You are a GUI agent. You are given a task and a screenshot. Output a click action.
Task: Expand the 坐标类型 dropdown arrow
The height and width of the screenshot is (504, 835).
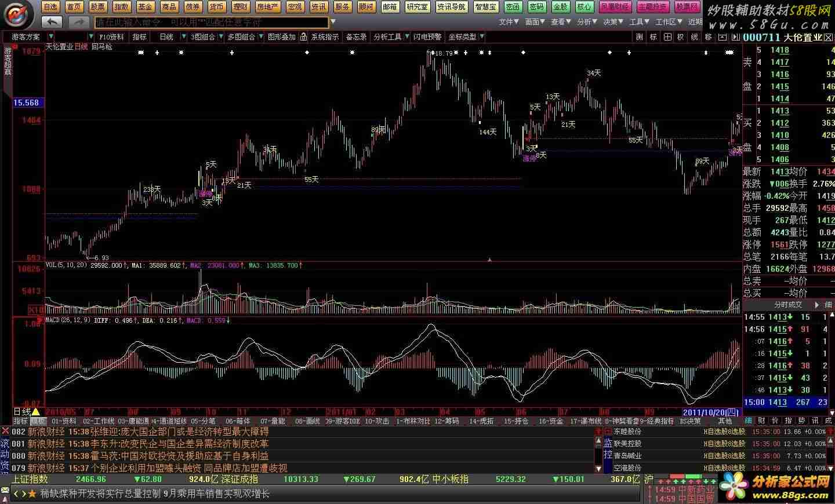482,36
